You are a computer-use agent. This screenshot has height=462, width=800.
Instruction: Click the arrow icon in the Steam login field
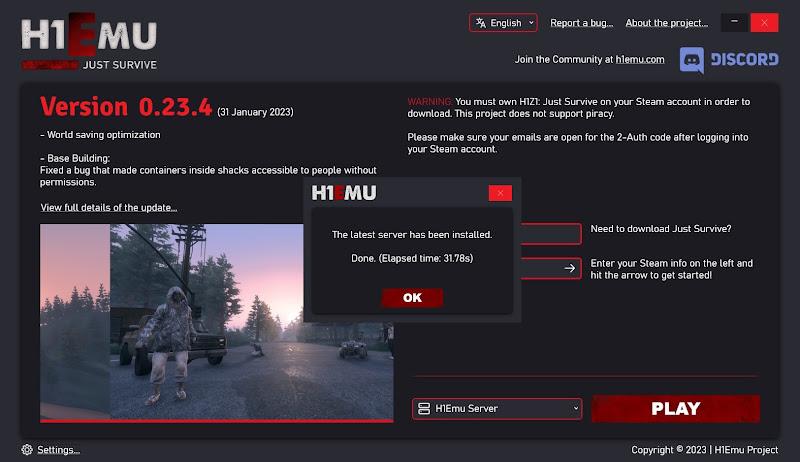coord(570,268)
